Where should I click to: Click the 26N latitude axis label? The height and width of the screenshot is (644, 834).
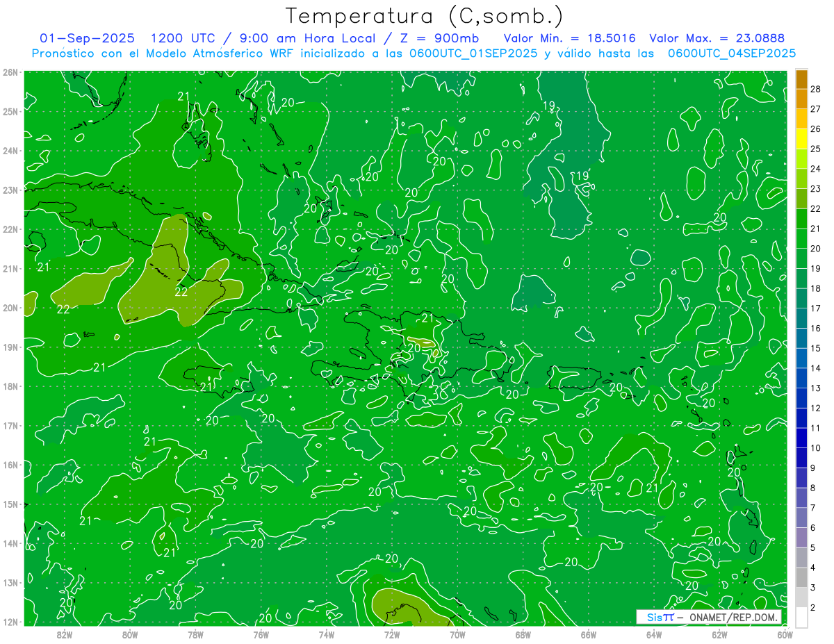[10, 72]
